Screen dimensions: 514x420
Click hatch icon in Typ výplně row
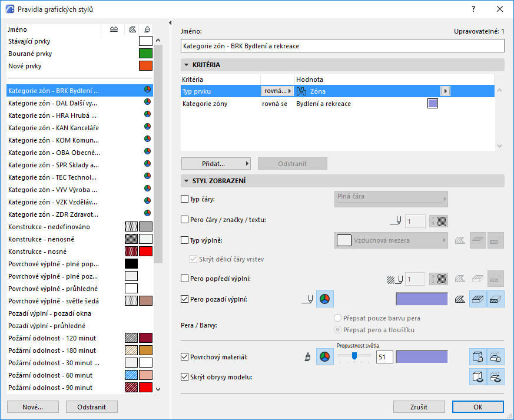[x=460, y=241]
